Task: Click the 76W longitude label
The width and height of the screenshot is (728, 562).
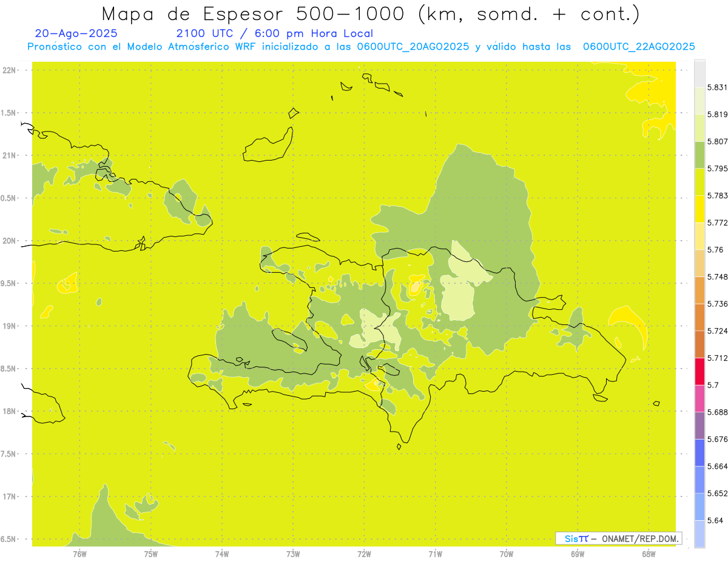Action: click(79, 554)
